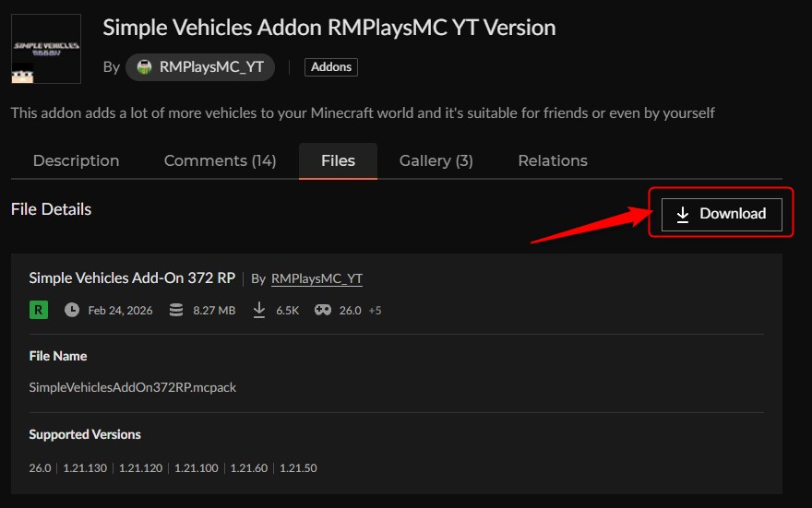Click file title Simple Vehicles Add-On 372 RP
812x508 pixels.
132,278
